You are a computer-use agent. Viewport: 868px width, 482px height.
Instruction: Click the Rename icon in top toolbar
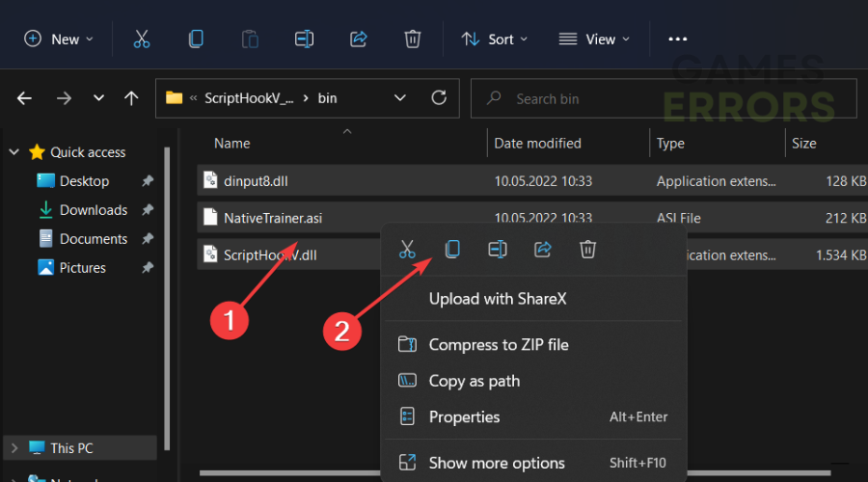pos(304,39)
